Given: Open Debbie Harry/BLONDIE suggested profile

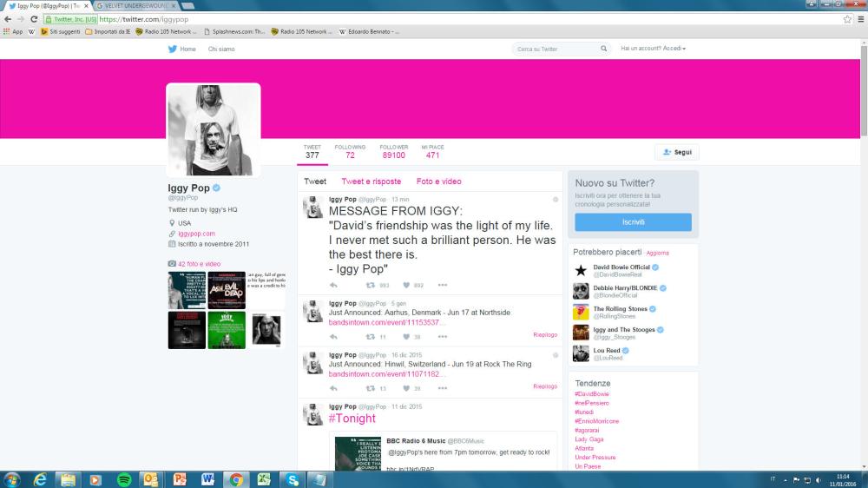Looking at the screenshot, I should pyautogui.click(x=625, y=288).
